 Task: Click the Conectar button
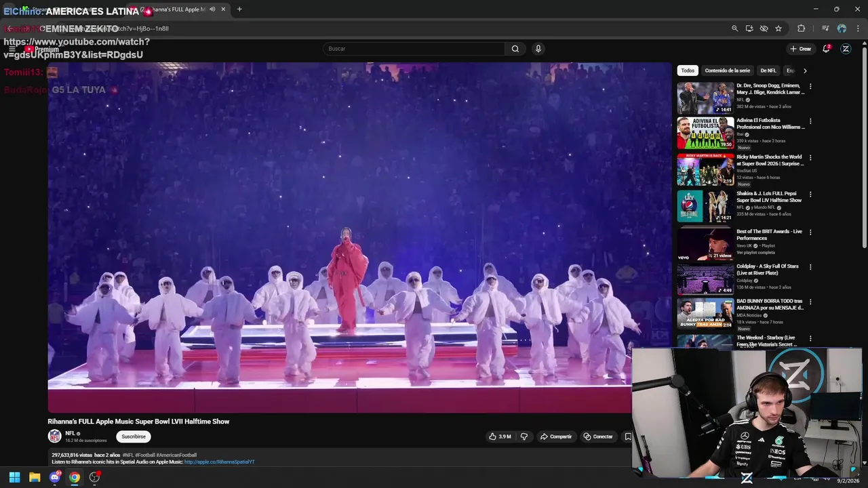(x=598, y=436)
